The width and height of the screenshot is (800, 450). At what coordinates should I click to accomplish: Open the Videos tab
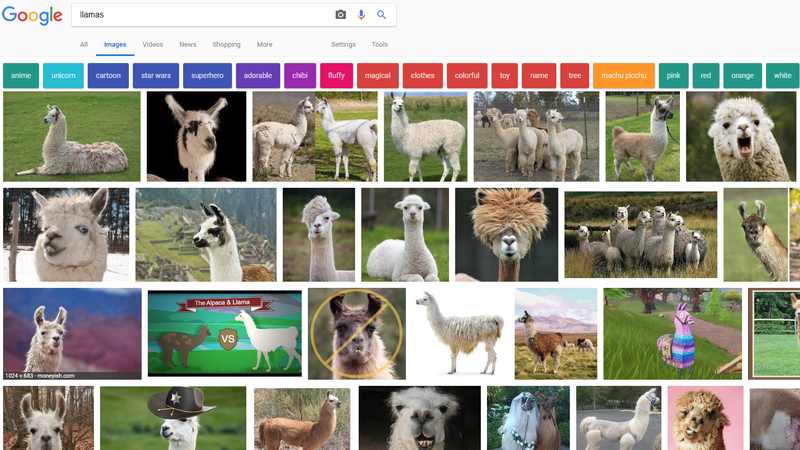pyautogui.click(x=153, y=44)
